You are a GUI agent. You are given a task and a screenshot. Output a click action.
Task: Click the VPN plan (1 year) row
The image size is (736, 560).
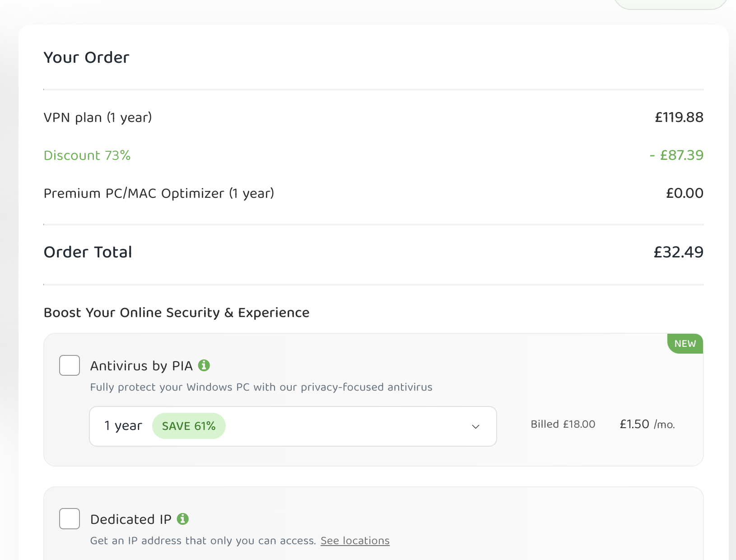click(98, 117)
